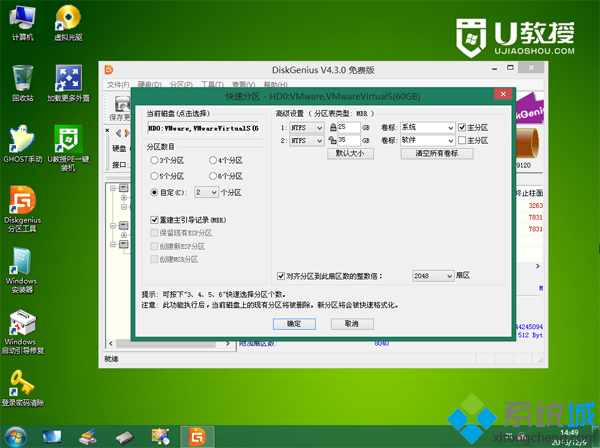Click the 确定 button to confirm

pos(293,323)
